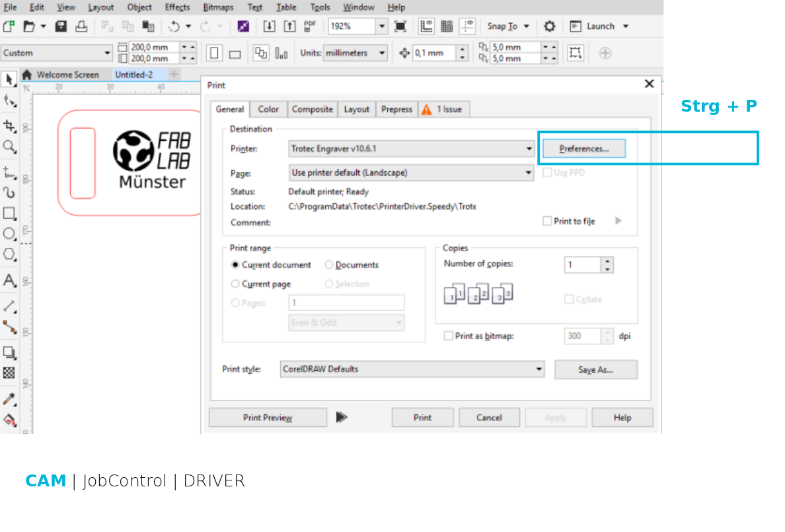Open the Options gear icon

(550, 26)
